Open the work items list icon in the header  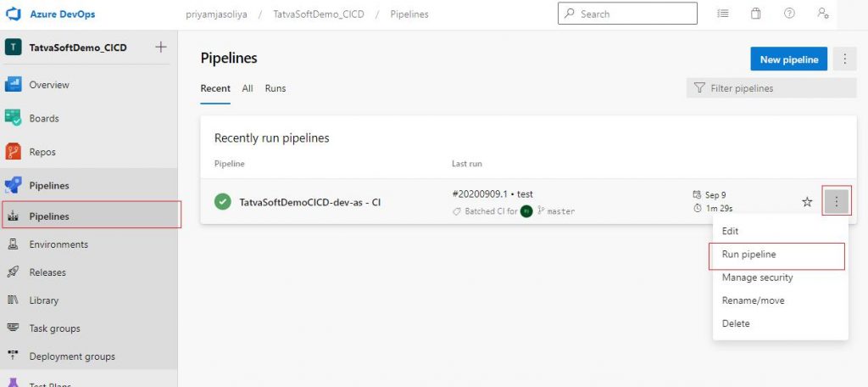pos(722,14)
